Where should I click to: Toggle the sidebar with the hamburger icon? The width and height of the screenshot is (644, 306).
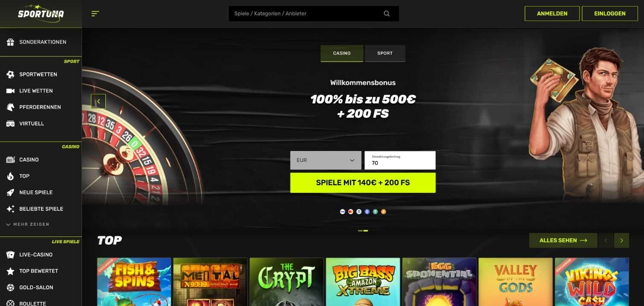(x=95, y=14)
